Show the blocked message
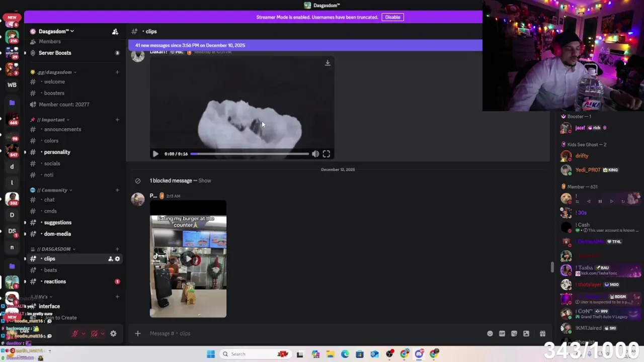 (205, 180)
